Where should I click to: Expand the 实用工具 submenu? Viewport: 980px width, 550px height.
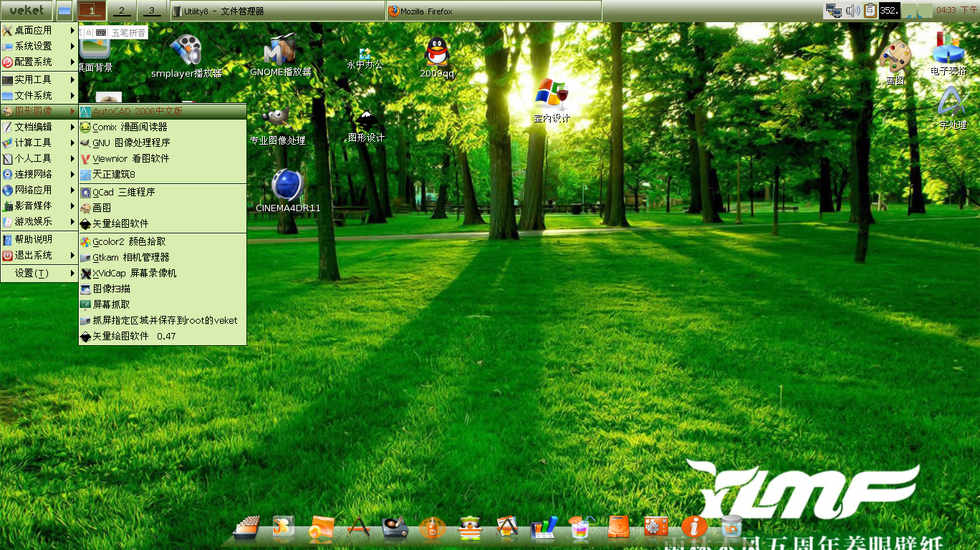point(39,79)
